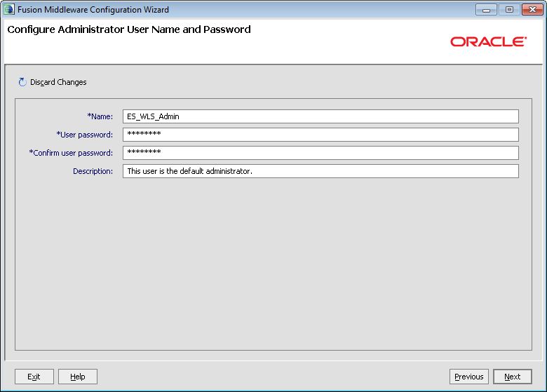Click the *Confirm user password: label
547x392 pixels.
coord(71,153)
